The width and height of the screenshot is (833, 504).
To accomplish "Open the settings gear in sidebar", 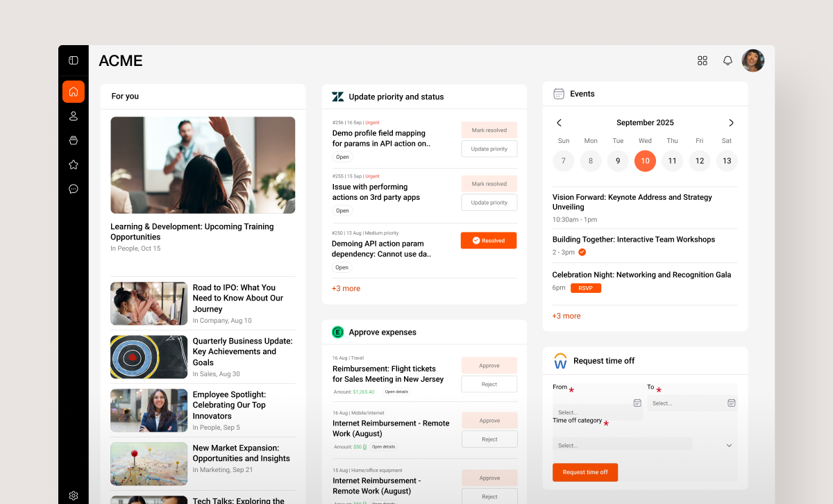I will coord(74,496).
